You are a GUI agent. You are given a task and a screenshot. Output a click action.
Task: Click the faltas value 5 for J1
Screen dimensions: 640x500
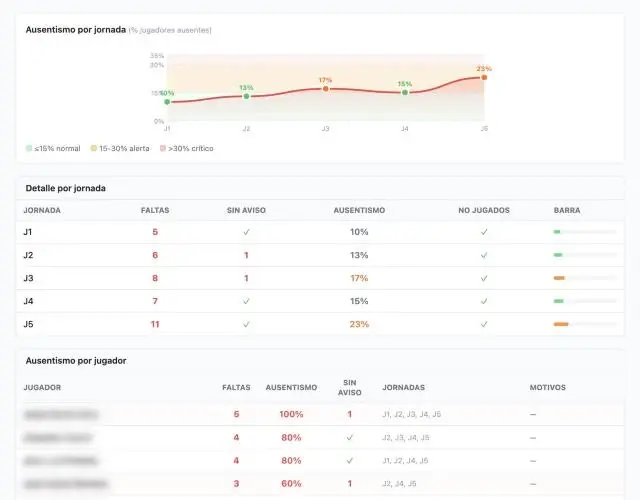(155, 232)
